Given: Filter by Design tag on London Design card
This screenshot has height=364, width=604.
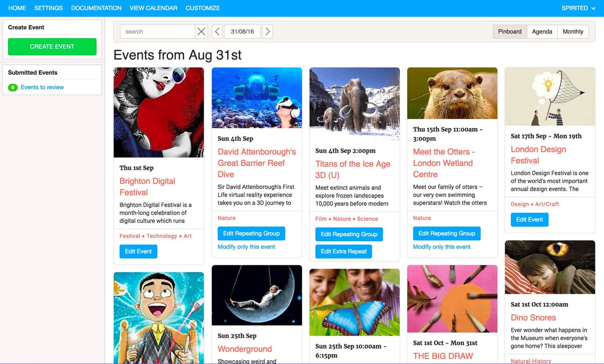Looking at the screenshot, I should tap(520, 204).
